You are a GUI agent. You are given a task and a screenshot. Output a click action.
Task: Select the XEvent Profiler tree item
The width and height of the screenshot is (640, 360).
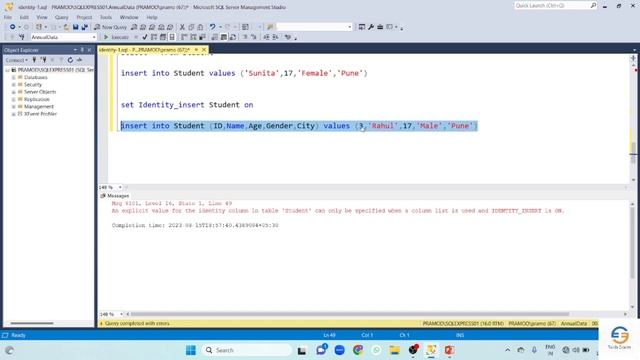tap(40, 114)
